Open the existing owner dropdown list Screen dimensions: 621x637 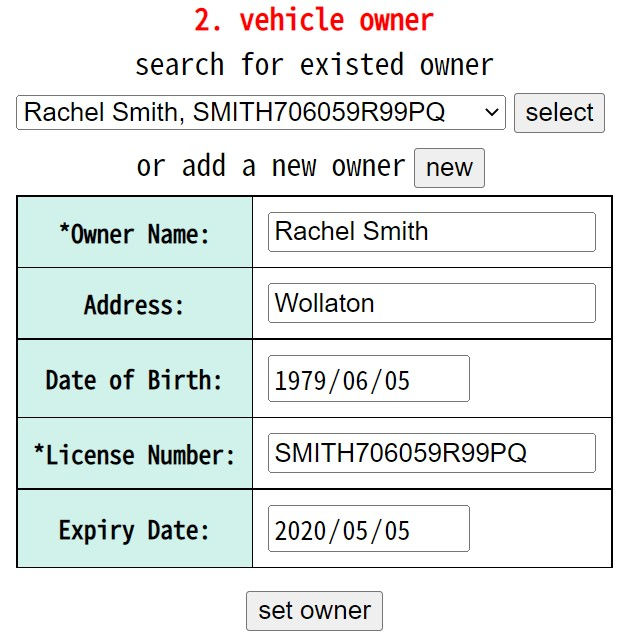[261, 113]
